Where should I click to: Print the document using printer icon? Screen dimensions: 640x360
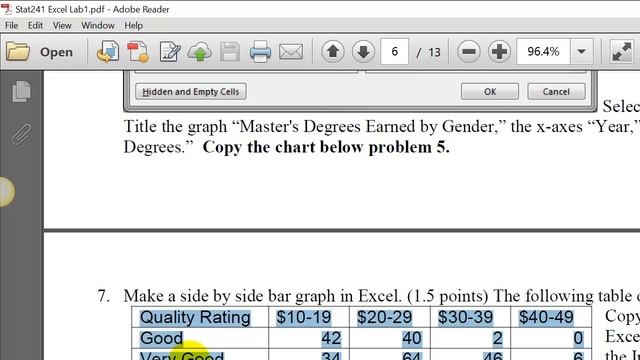pyautogui.click(x=260, y=52)
